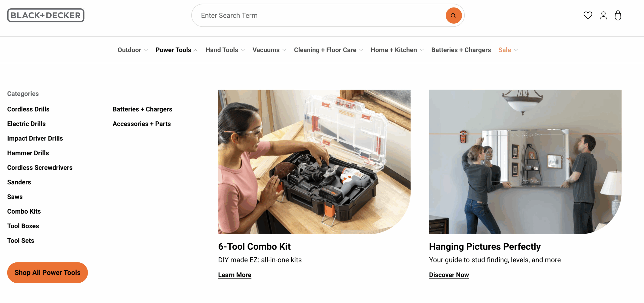The image size is (644, 303).
Task: Open the Sanders category
Action: pyautogui.click(x=19, y=182)
